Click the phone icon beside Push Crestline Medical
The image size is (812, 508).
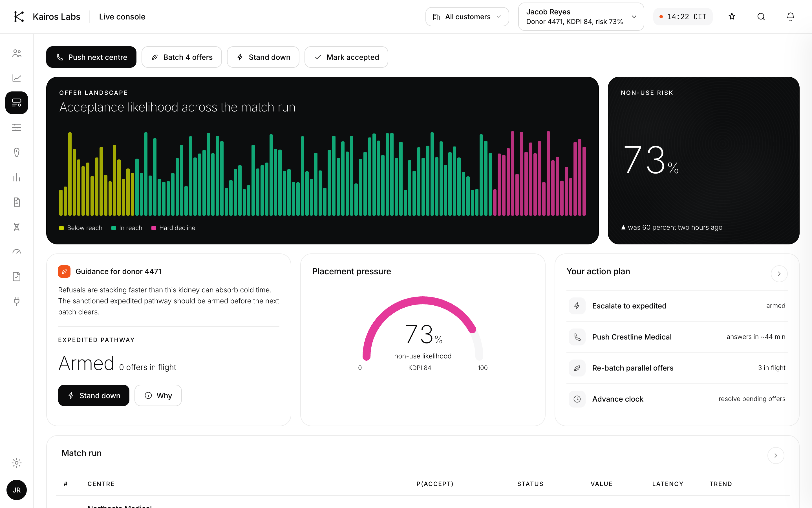pos(577,337)
